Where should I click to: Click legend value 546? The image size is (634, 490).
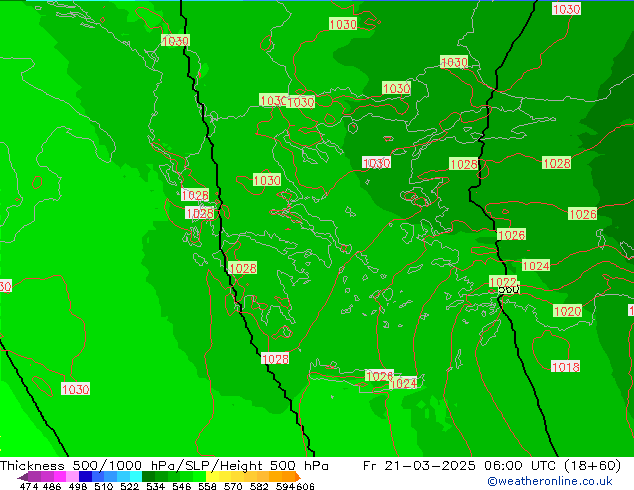[181, 486]
